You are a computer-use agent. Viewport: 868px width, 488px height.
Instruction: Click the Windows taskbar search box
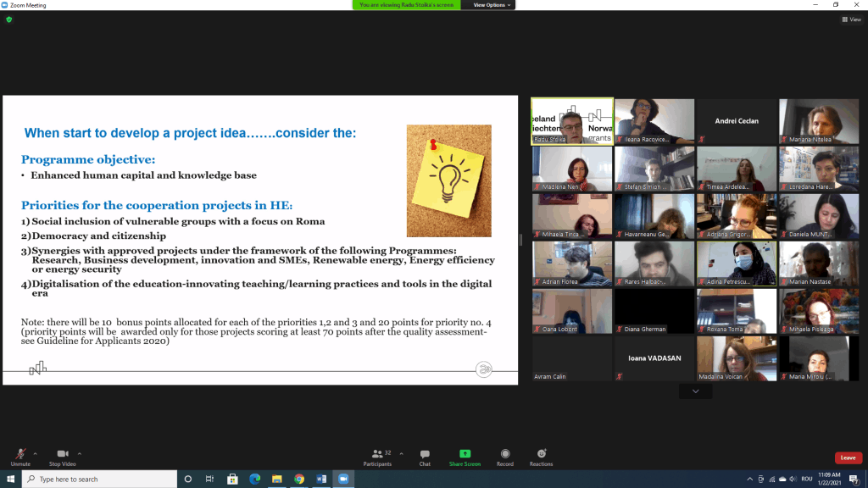point(97,479)
